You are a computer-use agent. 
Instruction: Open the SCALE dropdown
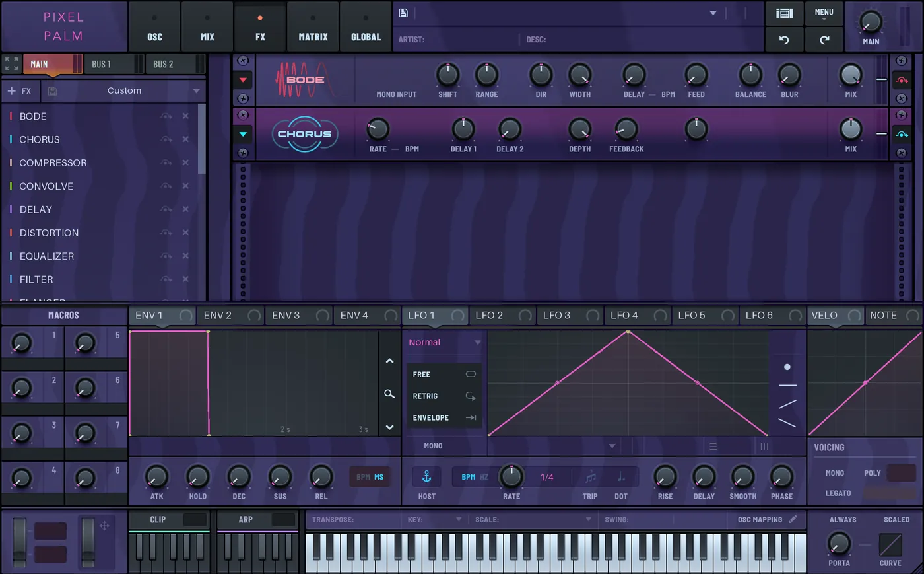(x=588, y=520)
